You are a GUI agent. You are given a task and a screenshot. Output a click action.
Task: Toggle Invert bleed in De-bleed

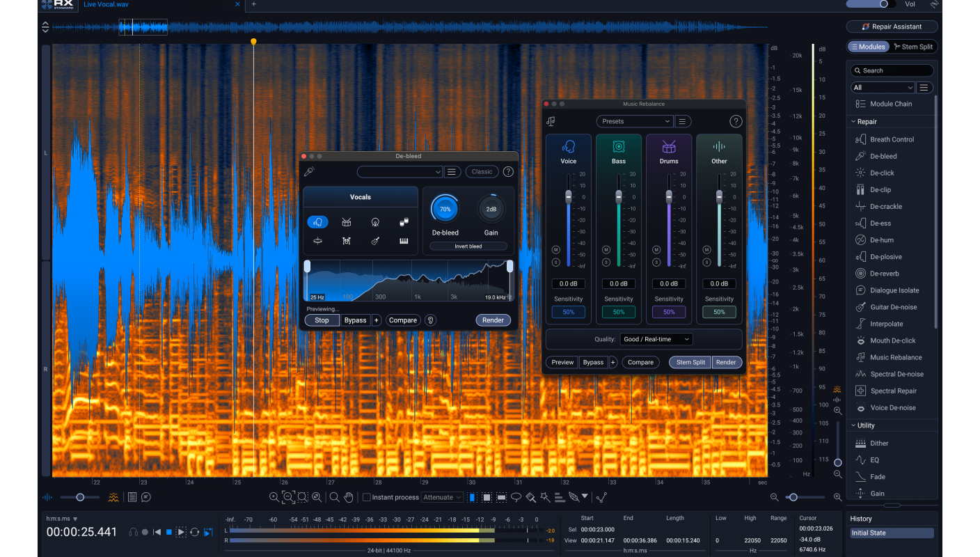pyautogui.click(x=468, y=246)
